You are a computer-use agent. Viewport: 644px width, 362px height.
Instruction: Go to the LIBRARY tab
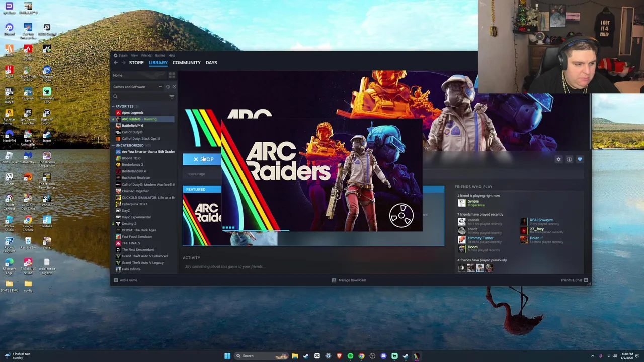(x=158, y=63)
